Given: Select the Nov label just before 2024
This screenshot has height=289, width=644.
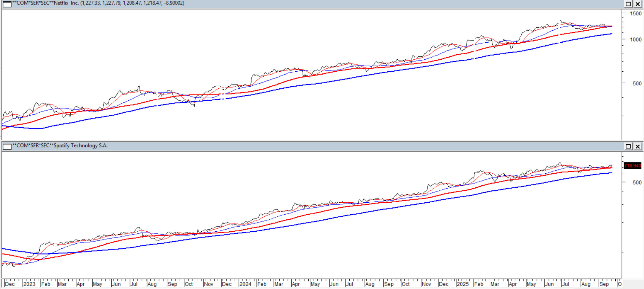Looking at the screenshot, I should tap(208, 284).
